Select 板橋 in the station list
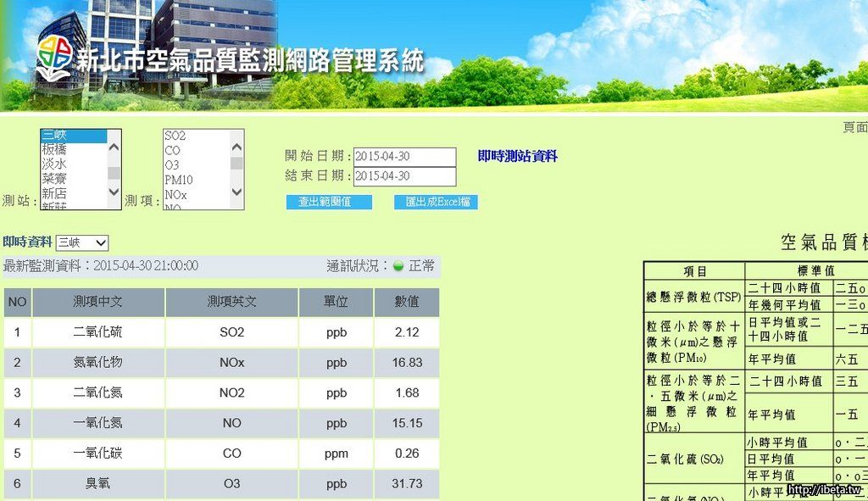 pos(54,149)
